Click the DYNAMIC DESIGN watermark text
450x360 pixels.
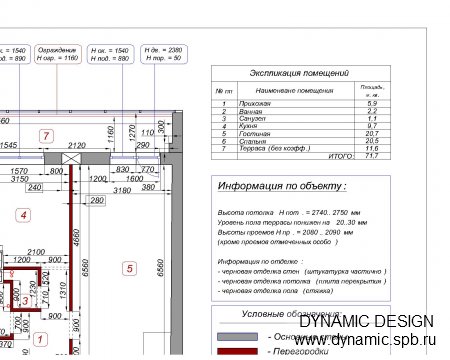[x=366, y=322]
